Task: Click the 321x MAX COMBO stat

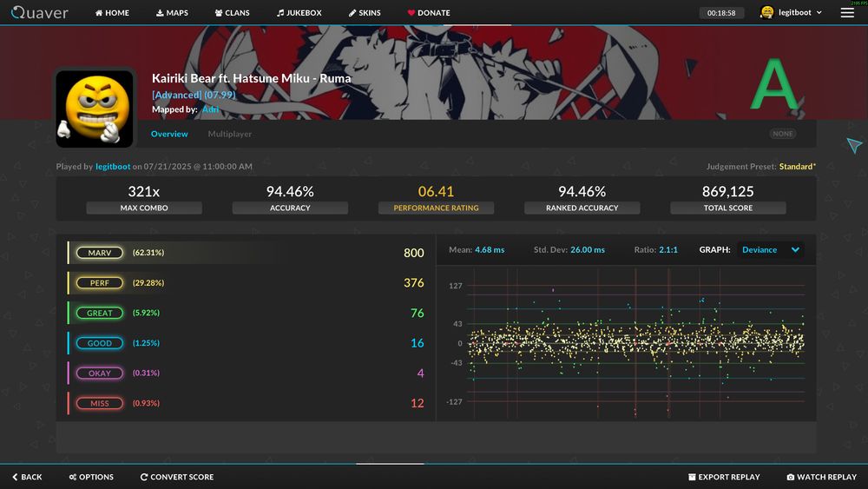Action: [x=144, y=198]
